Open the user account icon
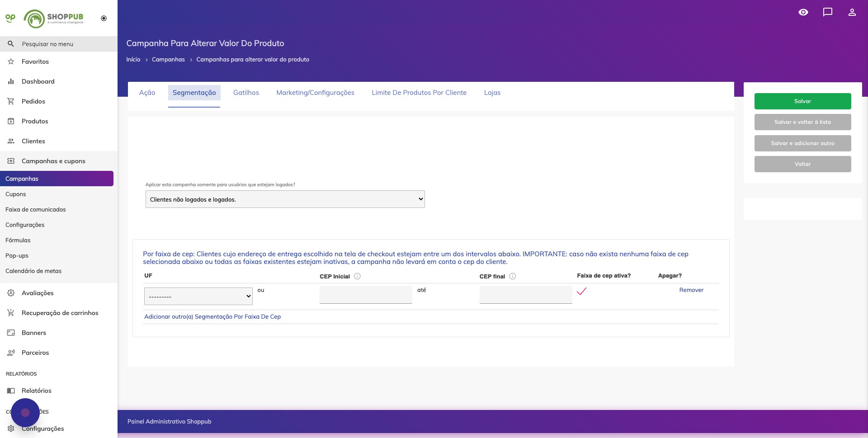 pos(852,13)
